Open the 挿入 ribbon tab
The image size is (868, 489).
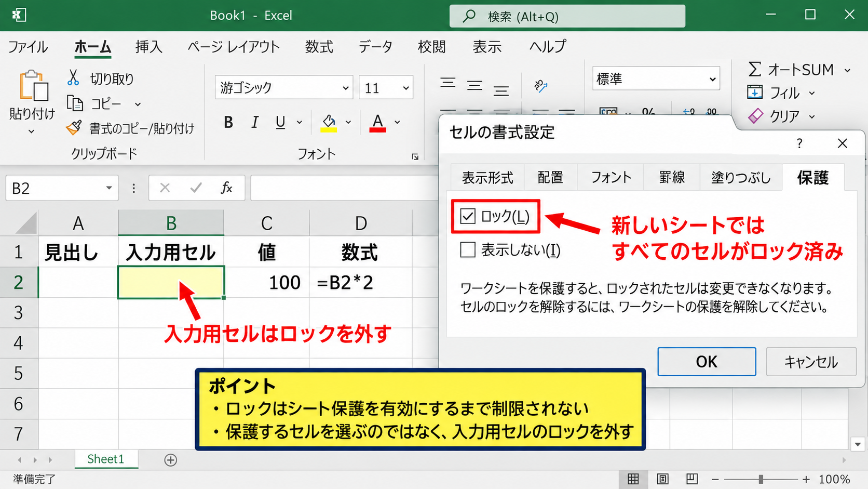[x=148, y=47]
